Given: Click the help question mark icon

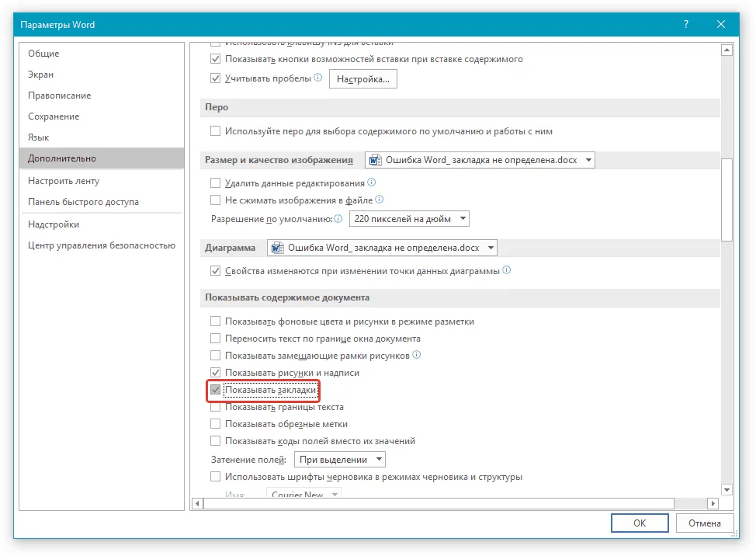Looking at the screenshot, I should tap(685, 24).
